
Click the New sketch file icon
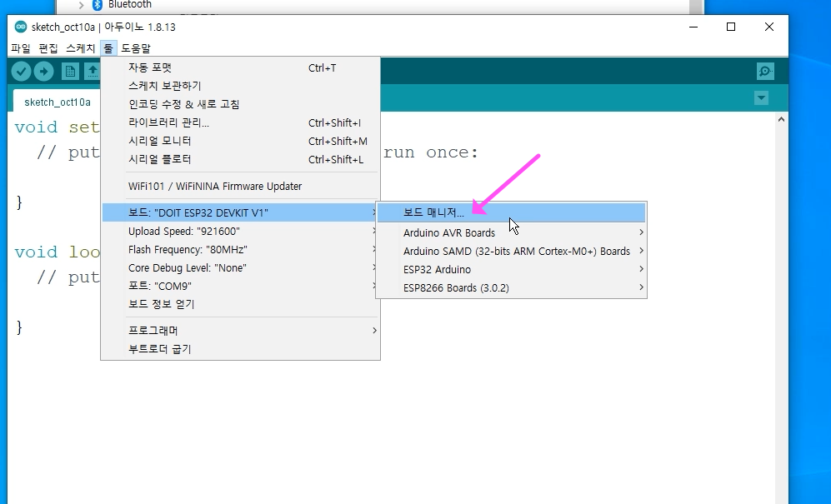tap(70, 71)
